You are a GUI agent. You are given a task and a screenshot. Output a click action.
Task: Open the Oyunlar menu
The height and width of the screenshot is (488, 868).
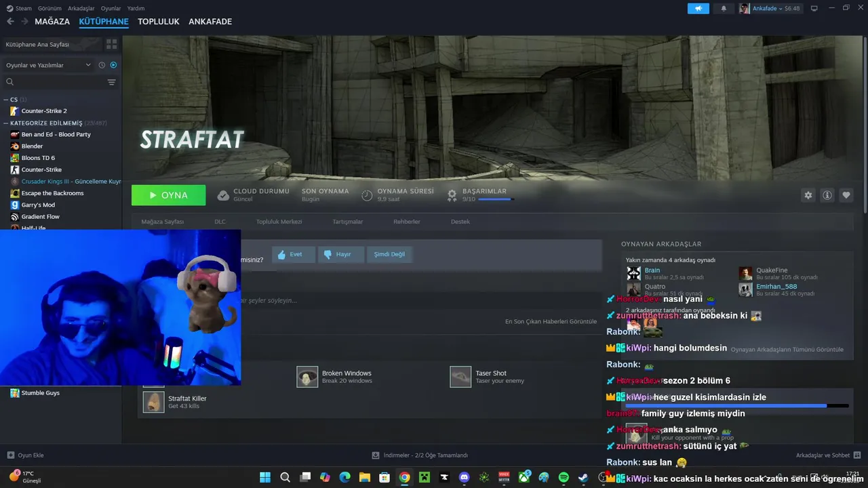click(111, 8)
